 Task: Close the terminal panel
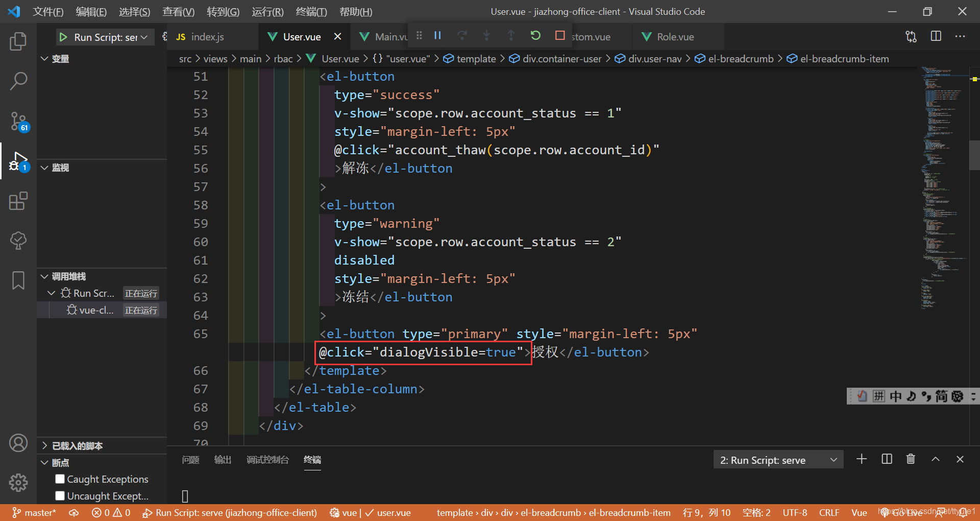click(960, 459)
